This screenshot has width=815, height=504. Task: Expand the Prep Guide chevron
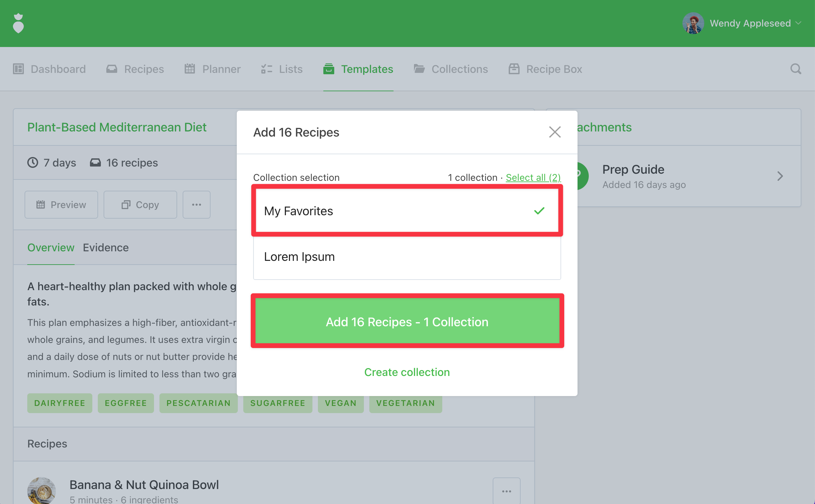(x=780, y=176)
